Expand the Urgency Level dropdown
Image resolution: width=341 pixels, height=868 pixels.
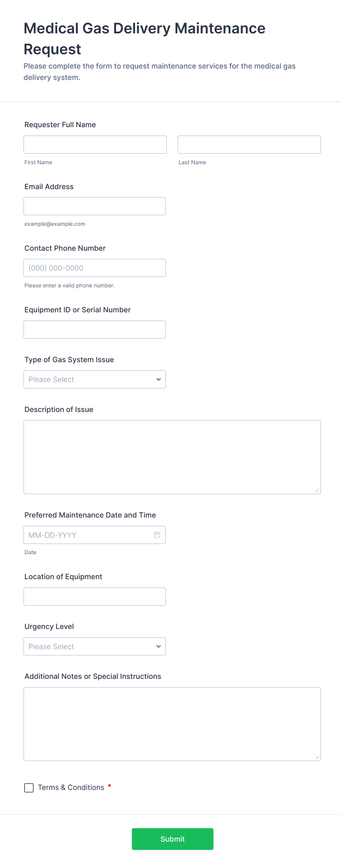coord(94,647)
